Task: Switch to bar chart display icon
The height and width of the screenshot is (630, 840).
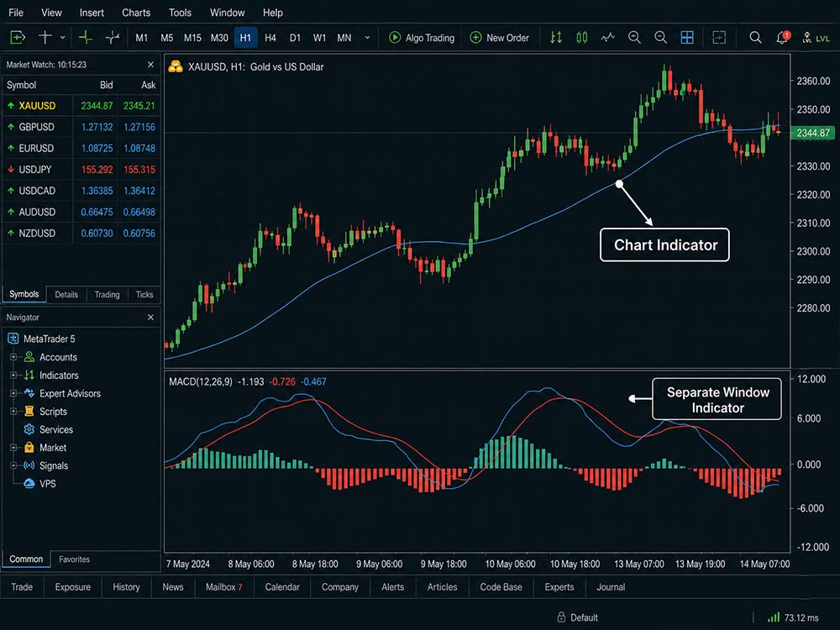Action: click(x=556, y=38)
